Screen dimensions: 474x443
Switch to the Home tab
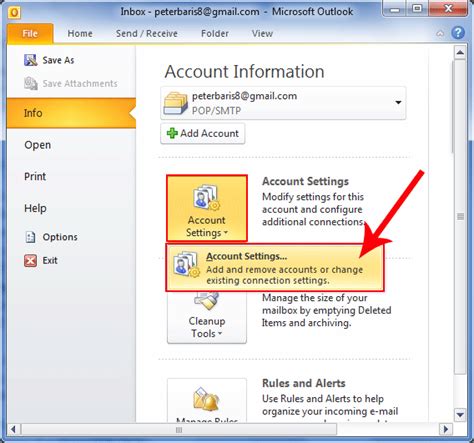tap(80, 34)
